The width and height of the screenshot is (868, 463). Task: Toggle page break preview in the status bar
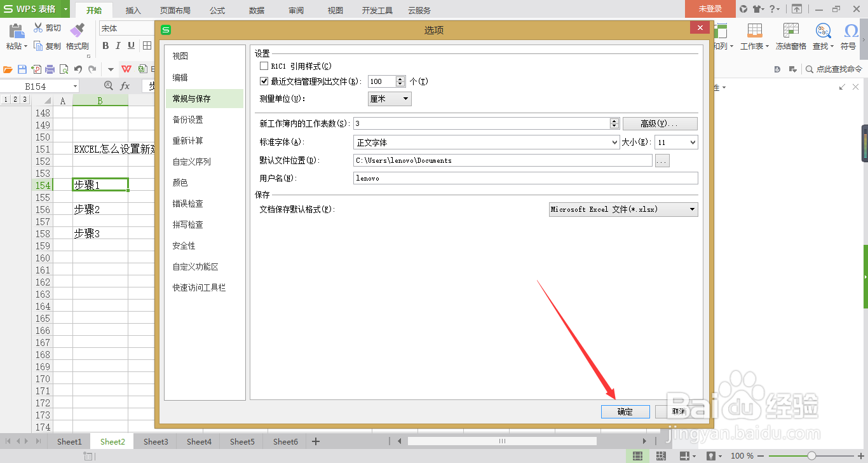(661, 455)
